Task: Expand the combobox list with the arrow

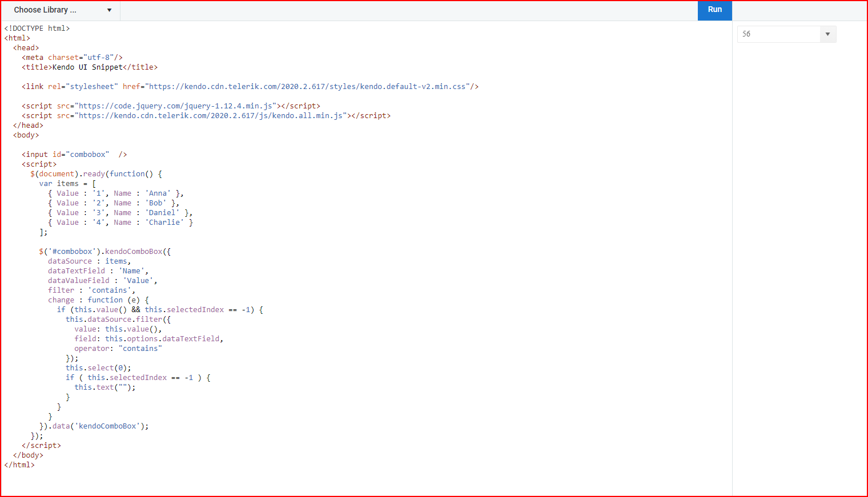Action: [827, 34]
